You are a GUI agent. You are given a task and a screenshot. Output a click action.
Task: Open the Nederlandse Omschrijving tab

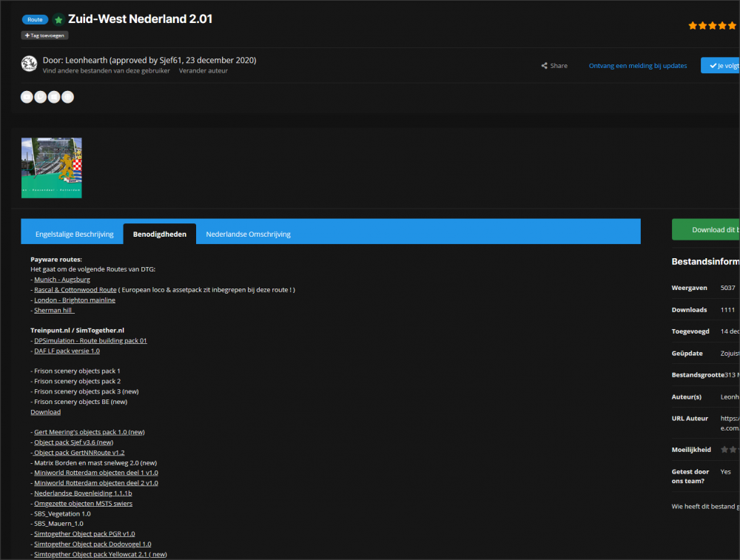point(248,234)
